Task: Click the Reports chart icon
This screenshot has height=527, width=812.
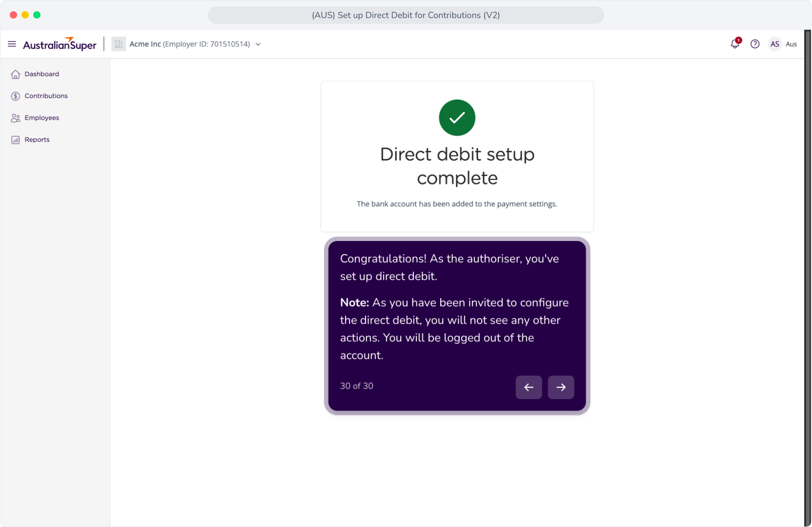Action: (x=16, y=140)
